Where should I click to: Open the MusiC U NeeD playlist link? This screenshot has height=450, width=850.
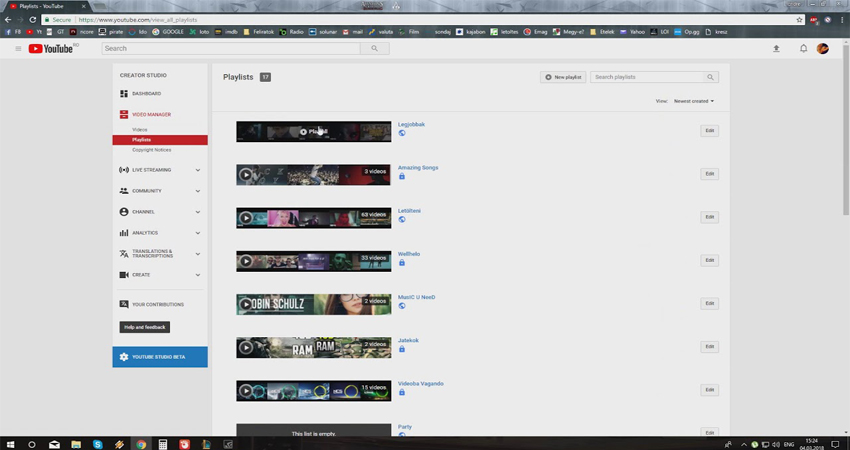(416, 297)
